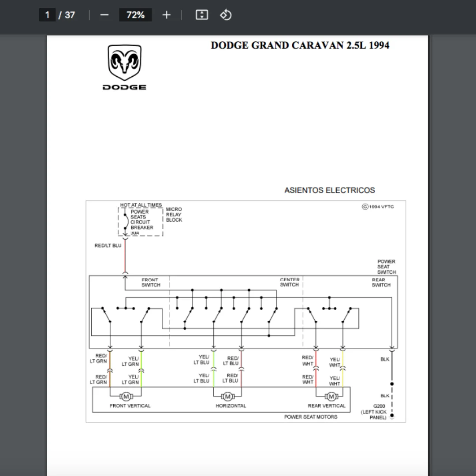This screenshot has height=476, width=476.
Task: Click the G200 ground symbol
Action: click(x=392, y=416)
